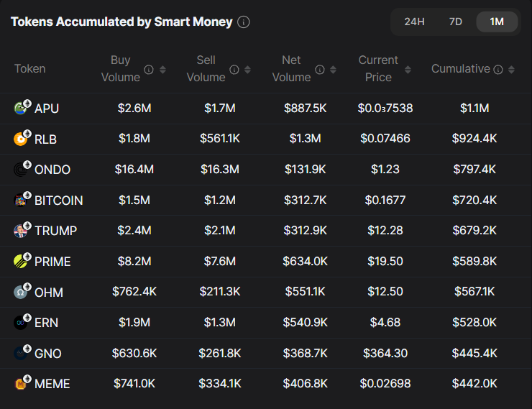Sort table by Sell Volume arrows
Screen dimensions: 532x409
[x=248, y=70]
